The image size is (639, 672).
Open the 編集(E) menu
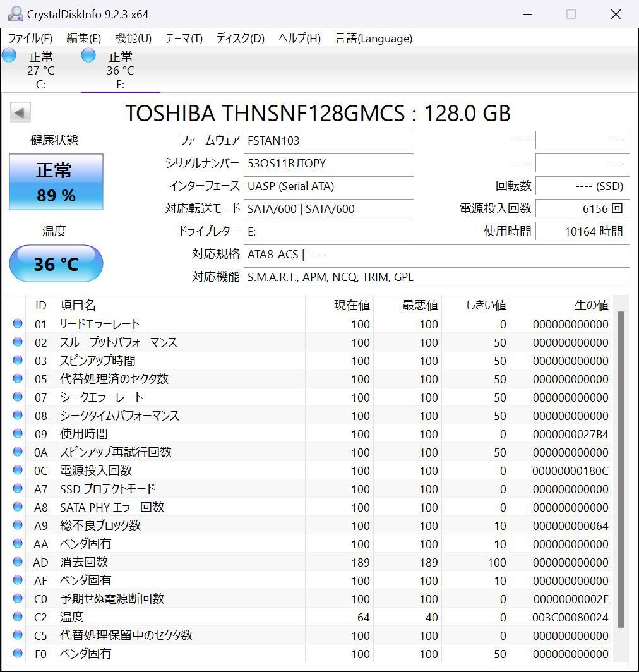pyautogui.click(x=83, y=39)
